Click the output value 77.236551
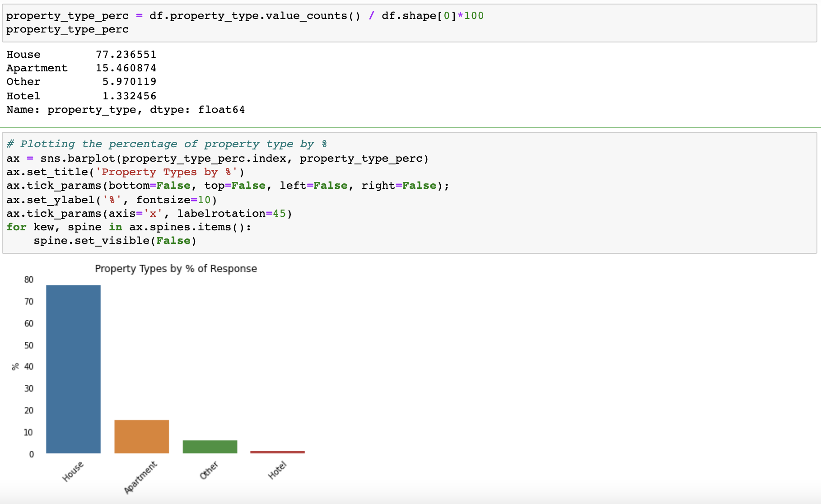This screenshot has height=504, width=821. point(126,55)
